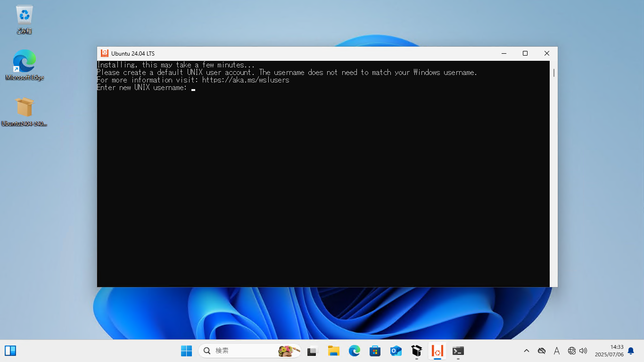Click the 'Ubuntu 24.04 LTS' window title
Image resolution: width=644 pixels, height=362 pixels.
[133, 53]
